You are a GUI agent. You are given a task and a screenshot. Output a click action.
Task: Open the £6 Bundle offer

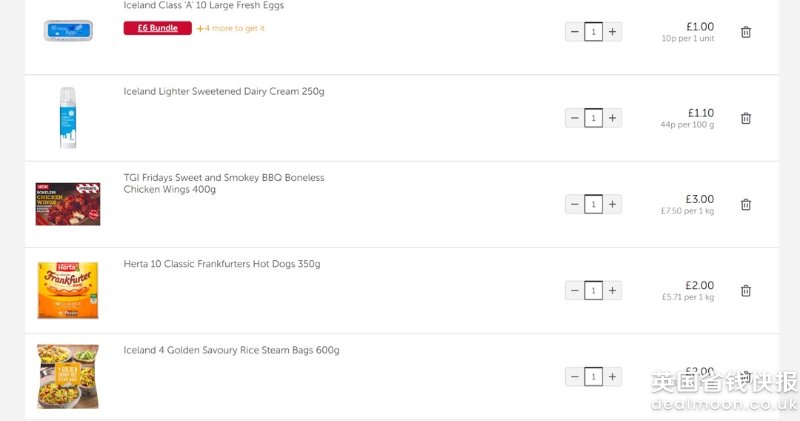click(158, 28)
